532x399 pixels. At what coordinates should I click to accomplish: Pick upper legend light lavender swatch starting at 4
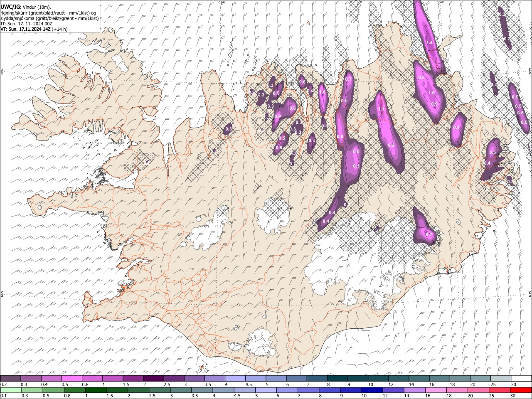[x=235, y=379]
